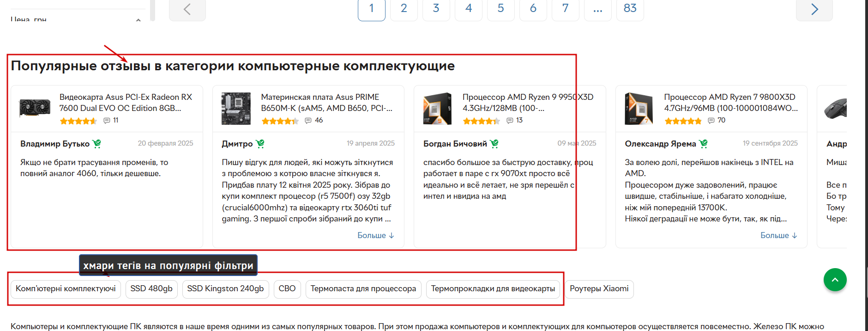This screenshot has width=868, height=331.
Task: Click comment icon with 13 reviews
Action: click(x=510, y=121)
